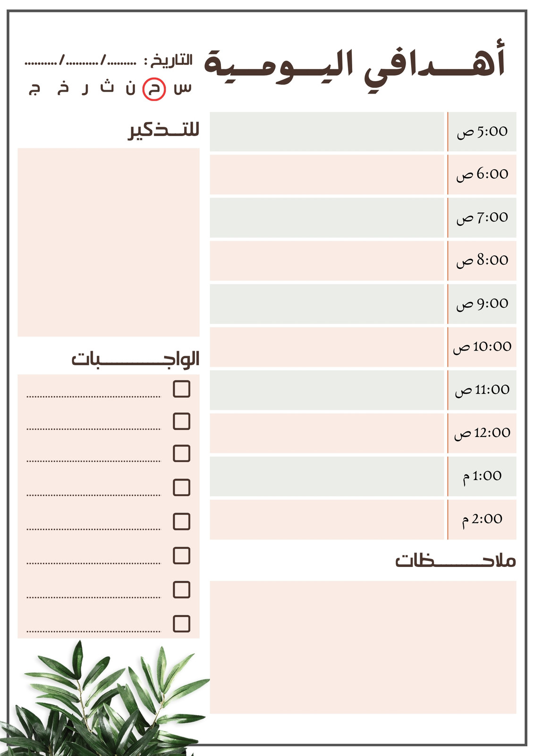
Task: Check the fourth task checkbox
Action: tap(181, 487)
